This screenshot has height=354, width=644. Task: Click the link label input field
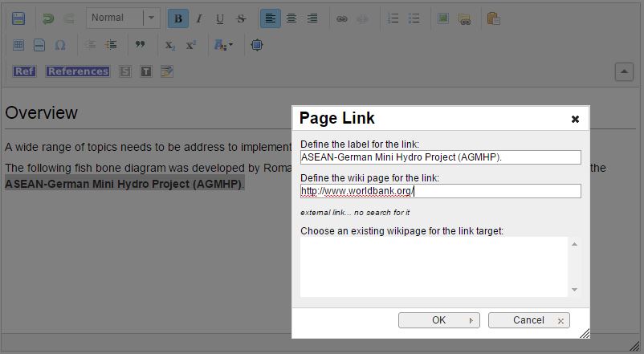(440, 157)
